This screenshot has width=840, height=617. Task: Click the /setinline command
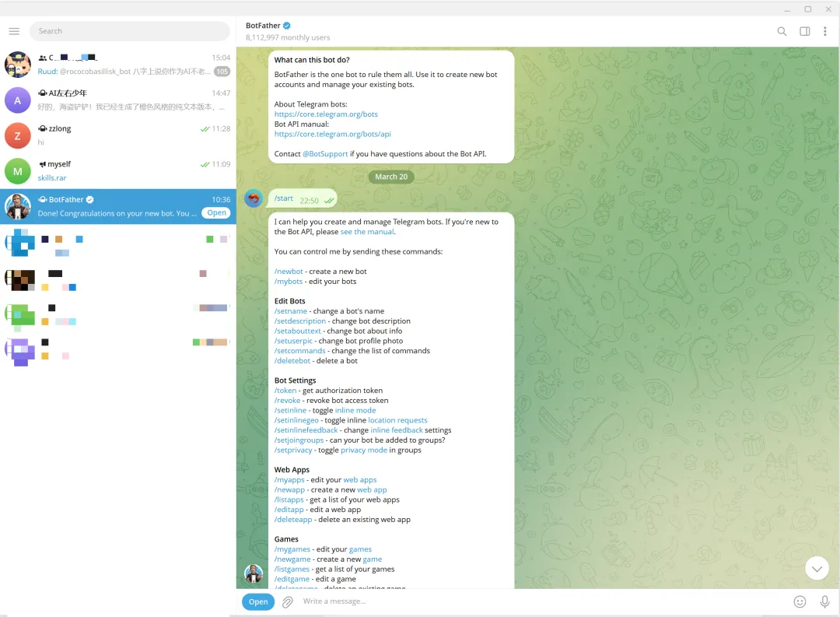click(x=290, y=410)
